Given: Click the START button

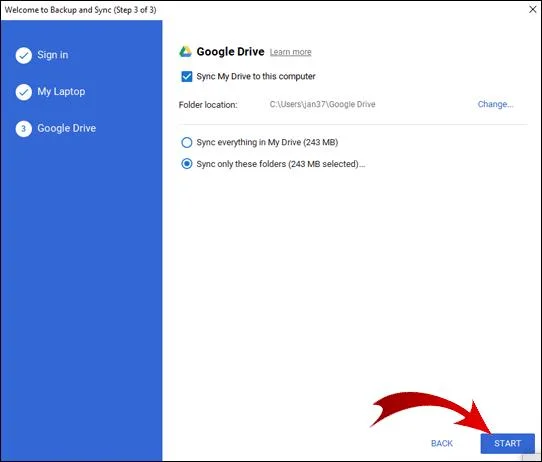Looking at the screenshot, I should pyautogui.click(x=507, y=443).
